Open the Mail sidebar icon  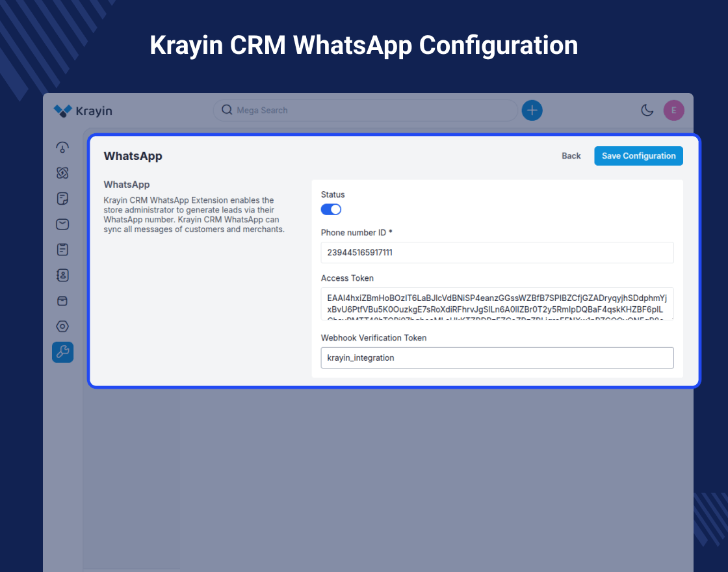(x=62, y=224)
